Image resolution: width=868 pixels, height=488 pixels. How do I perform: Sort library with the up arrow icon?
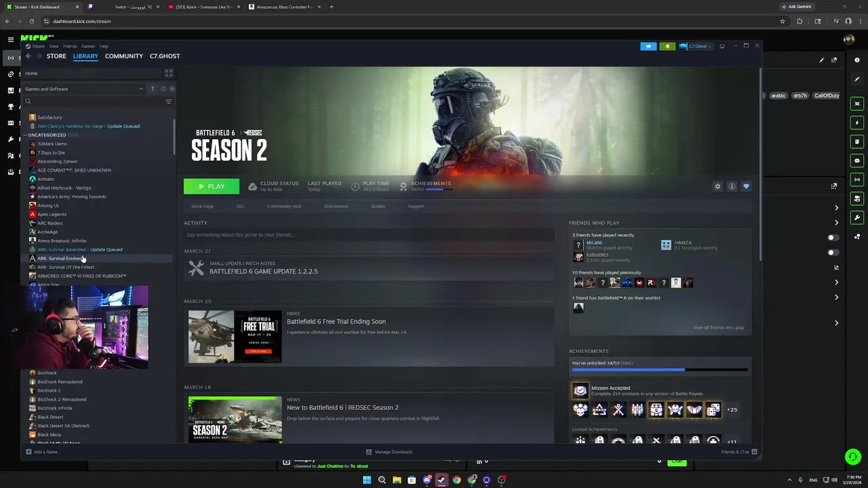(x=152, y=89)
